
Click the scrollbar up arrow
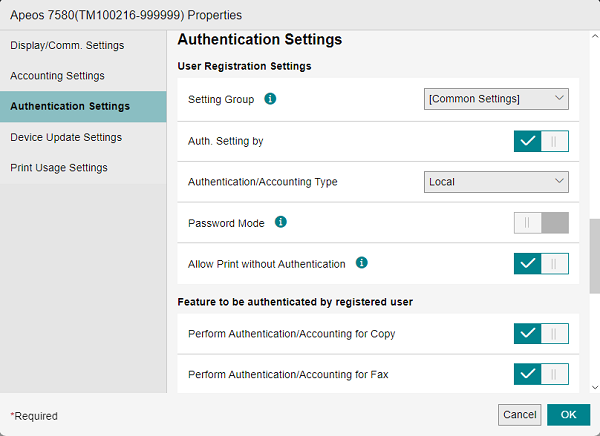[595, 36]
